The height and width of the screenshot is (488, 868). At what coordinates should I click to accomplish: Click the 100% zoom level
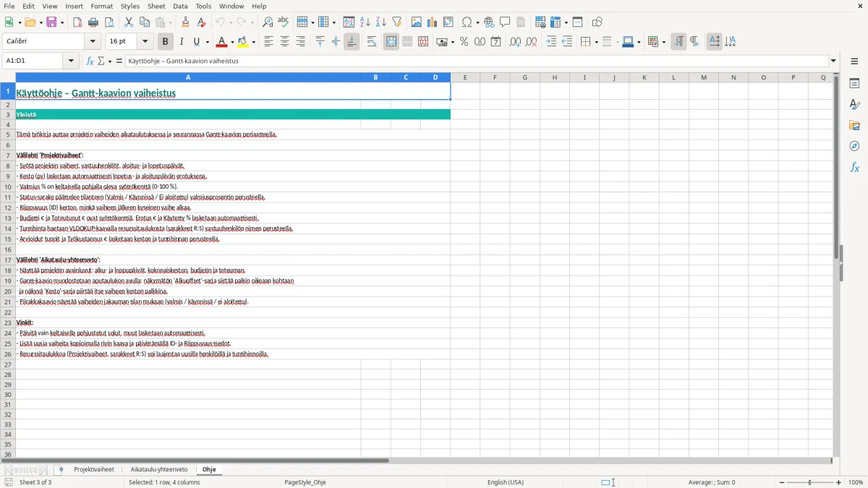(x=856, y=482)
